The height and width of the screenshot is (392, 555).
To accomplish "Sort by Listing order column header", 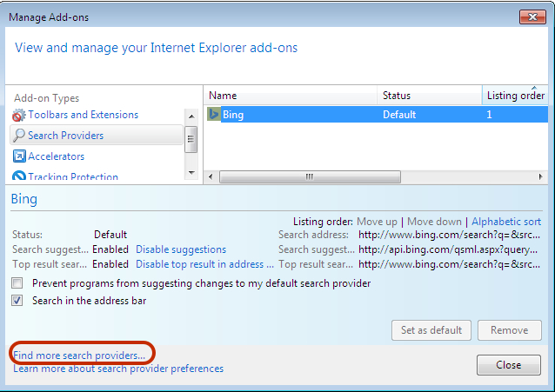I will (515, 96).
